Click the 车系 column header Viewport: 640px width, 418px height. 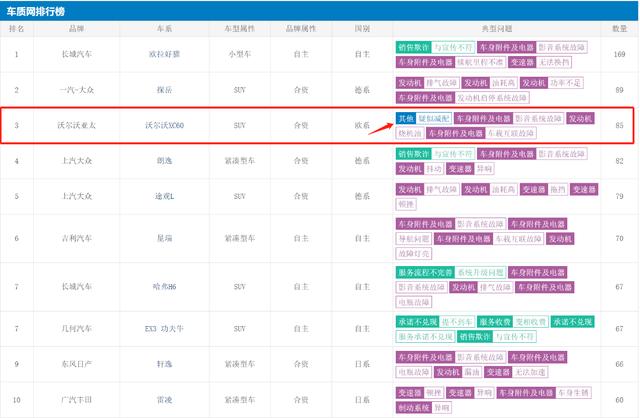pos(164,29)
